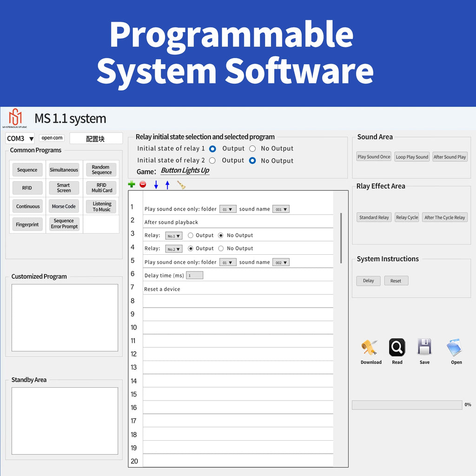The width and height of the screenshot is (476, 476).
Task: Click the Save floppy disk icon
Action: coord(424,347)
